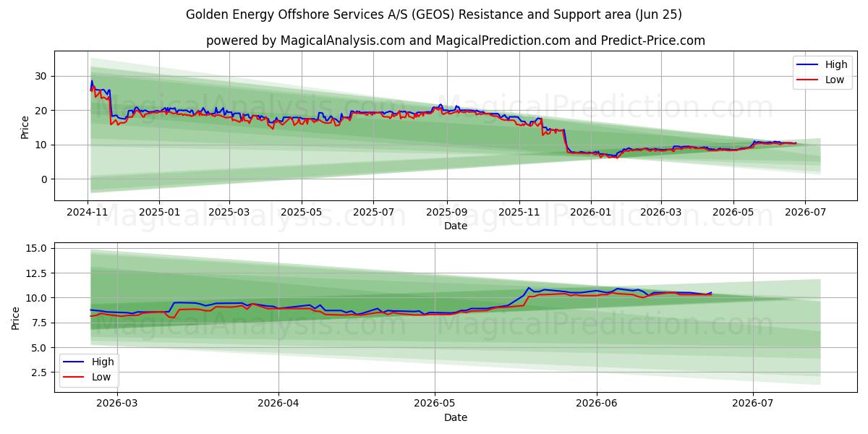Click the 'powered by MagicalAnalysis.com' subtitle
Image resolution: width=868 pixels, height=434 pixels.
(456, 41)
